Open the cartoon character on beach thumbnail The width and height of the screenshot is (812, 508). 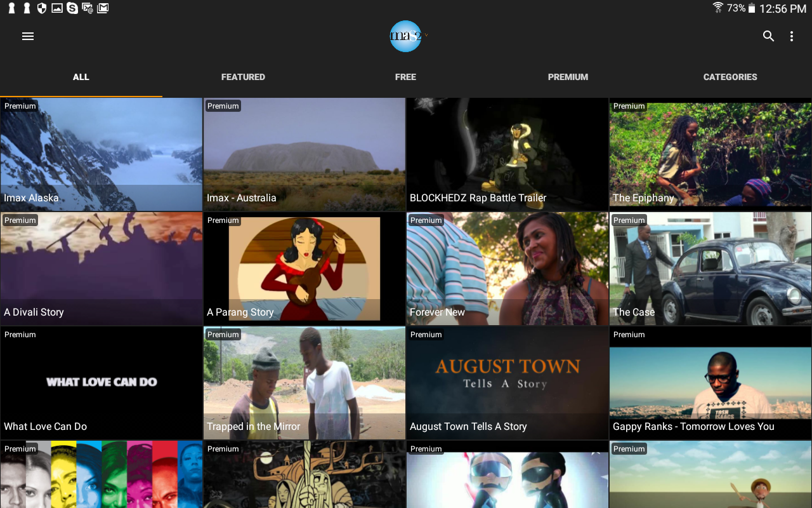tap(710, 474)
